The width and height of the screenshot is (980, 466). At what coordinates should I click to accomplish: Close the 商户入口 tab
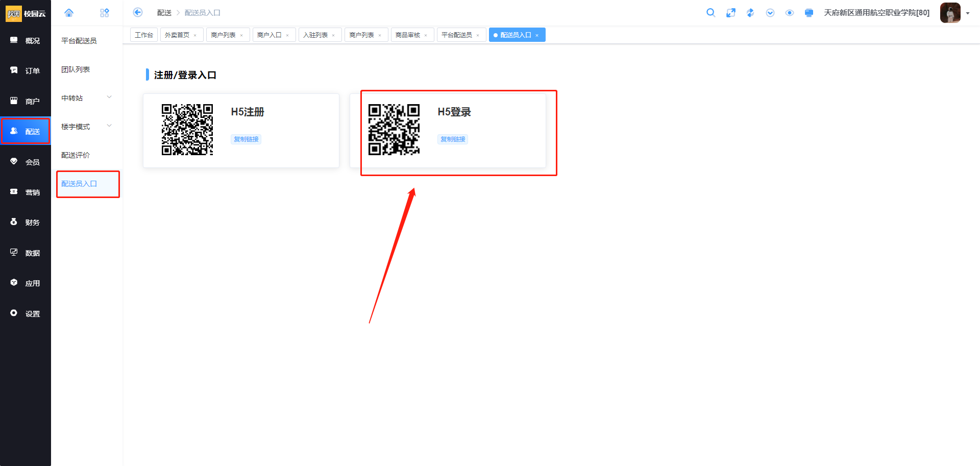coord(287,35)
